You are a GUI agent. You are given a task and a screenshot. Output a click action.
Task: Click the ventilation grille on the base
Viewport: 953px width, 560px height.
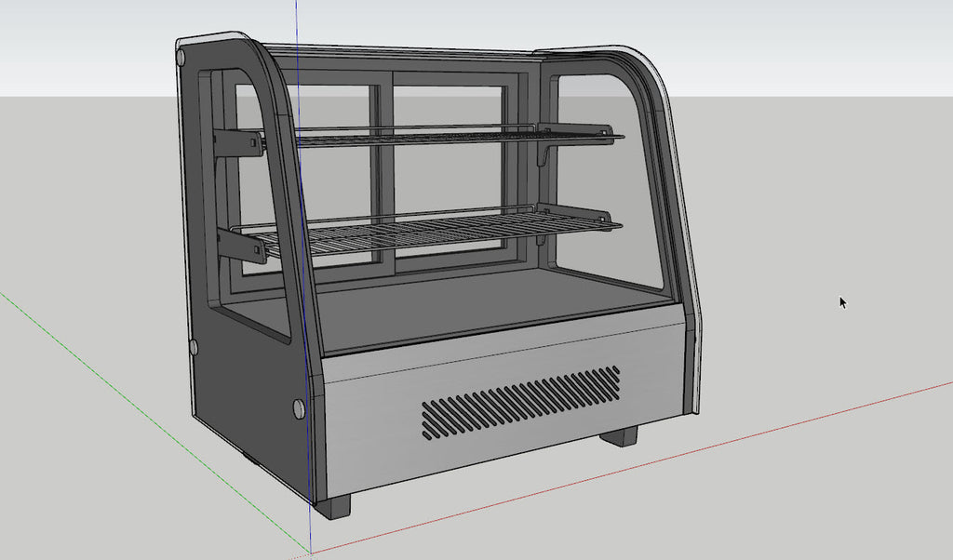pos(521,402)
